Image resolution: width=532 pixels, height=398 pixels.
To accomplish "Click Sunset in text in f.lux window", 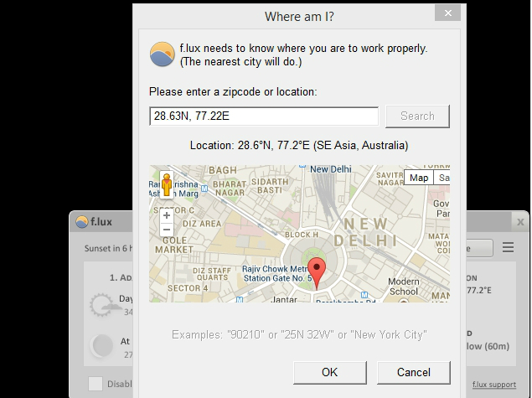I will (x=107, y=248).
